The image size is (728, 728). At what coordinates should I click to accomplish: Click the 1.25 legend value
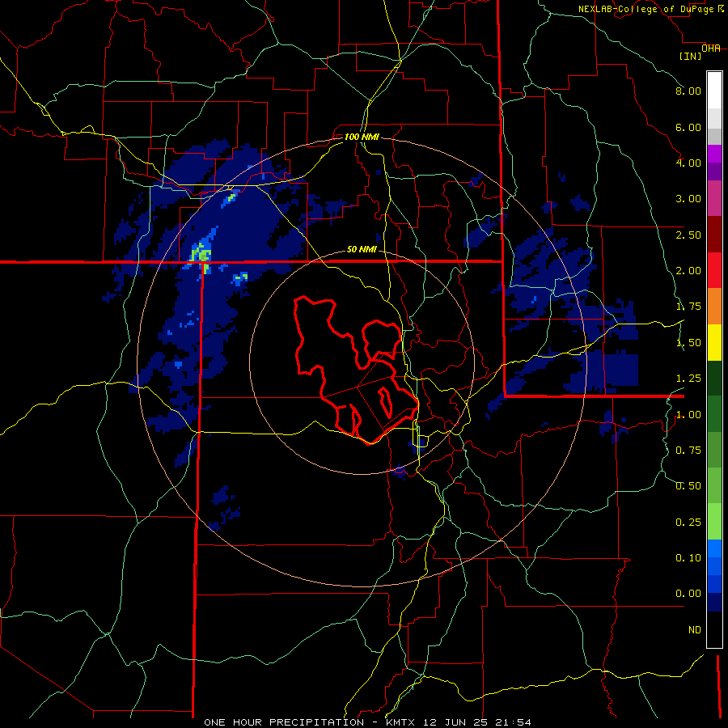[688, 379]
